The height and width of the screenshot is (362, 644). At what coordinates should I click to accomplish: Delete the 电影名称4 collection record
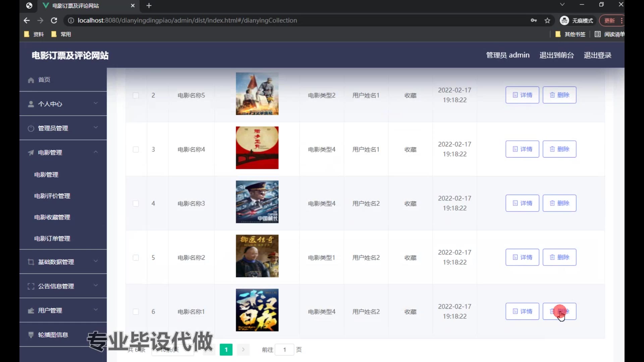pyautogui.click(x=559, y=149)
